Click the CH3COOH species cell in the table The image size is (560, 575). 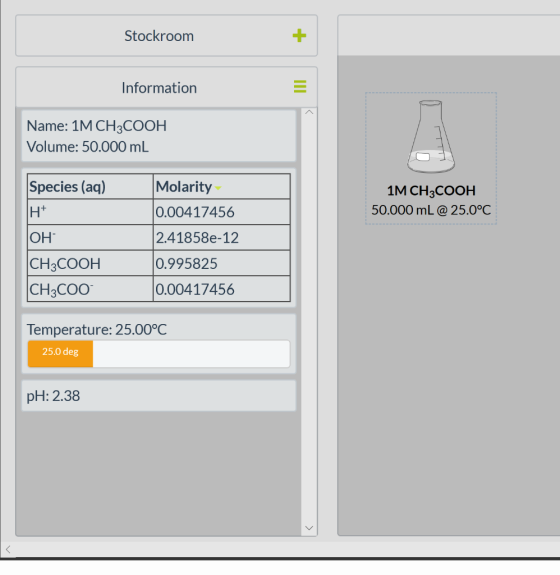tap(90, 263)
